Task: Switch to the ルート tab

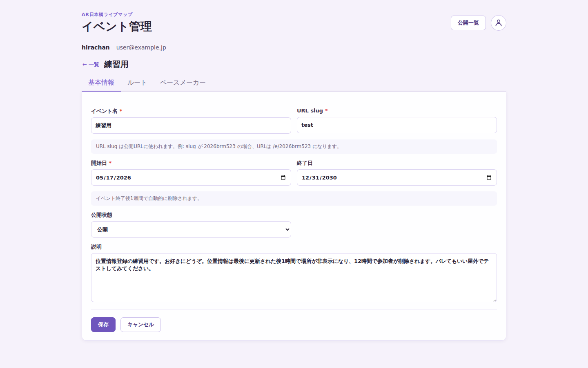Action: (137, 83)
